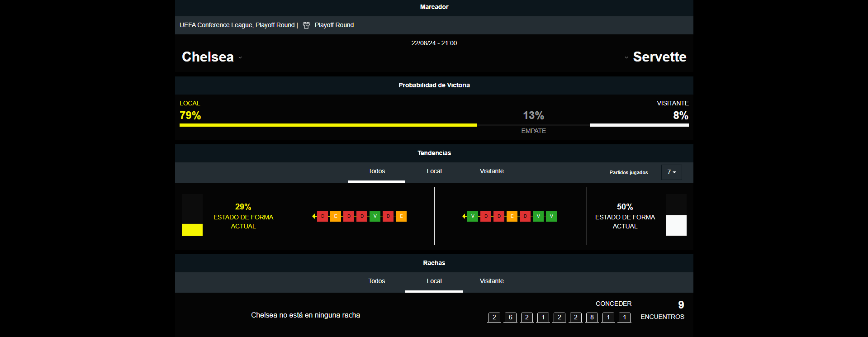Click the white visitor win probability bar
This screenshot has width=868, height=337.
(639, 125)
